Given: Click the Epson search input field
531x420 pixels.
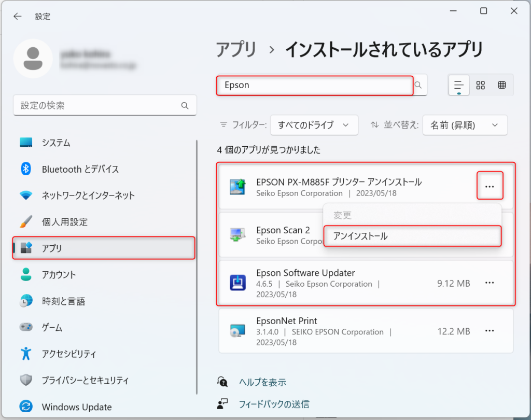Looking at the screenshot, I should (314, 85).
